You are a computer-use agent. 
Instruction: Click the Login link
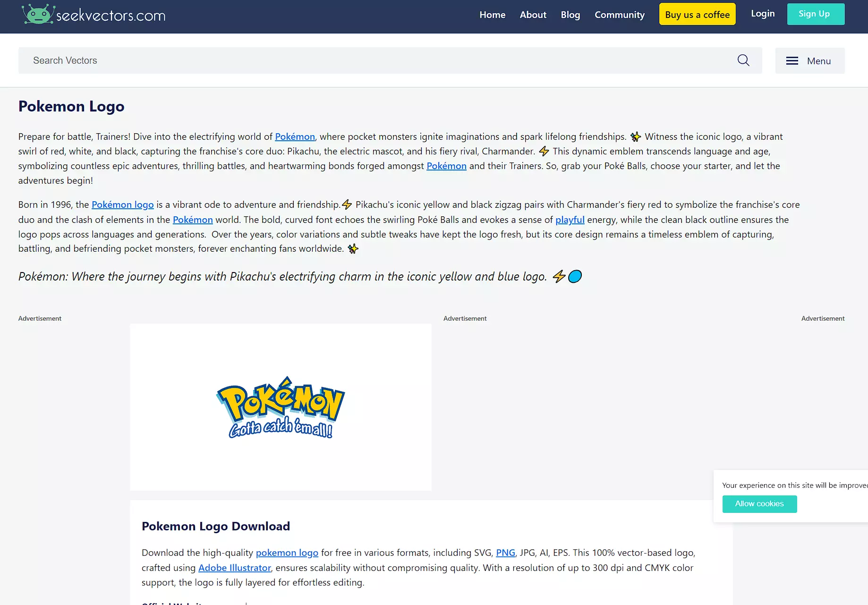763,14
